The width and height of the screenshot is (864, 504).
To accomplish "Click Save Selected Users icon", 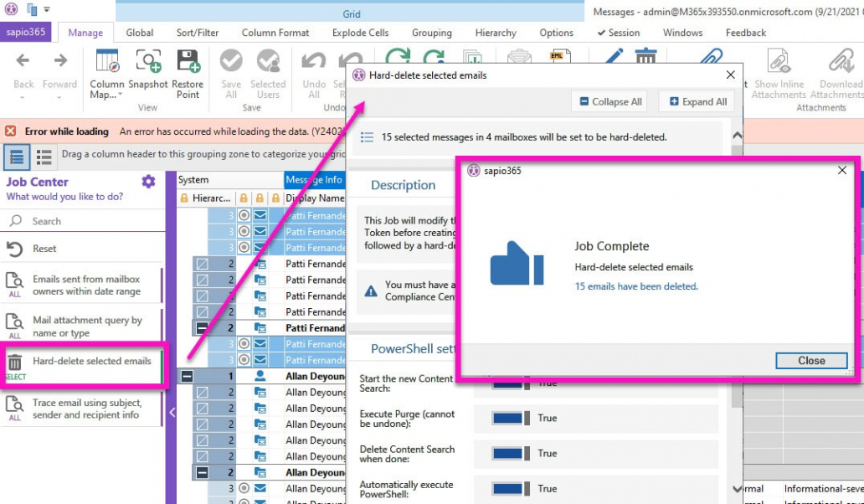I will [x=268, y=61].
